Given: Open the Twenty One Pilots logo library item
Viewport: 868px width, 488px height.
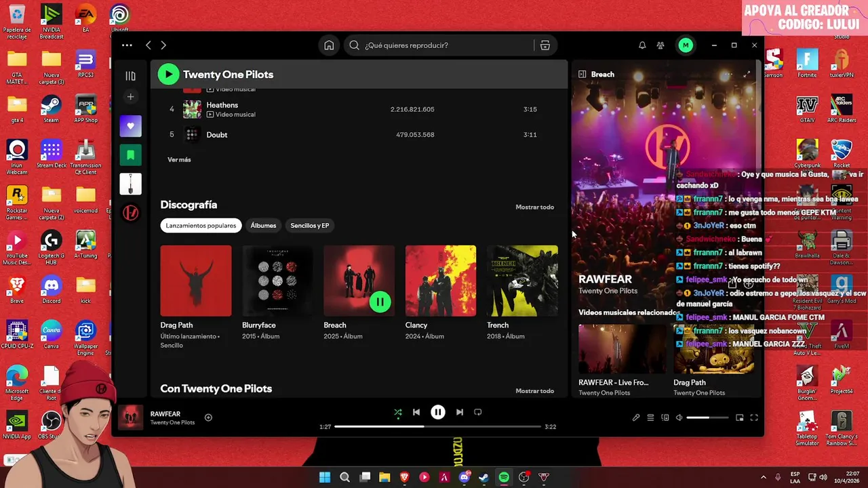Looking at the screenshot, I should (x=131, y=213).
